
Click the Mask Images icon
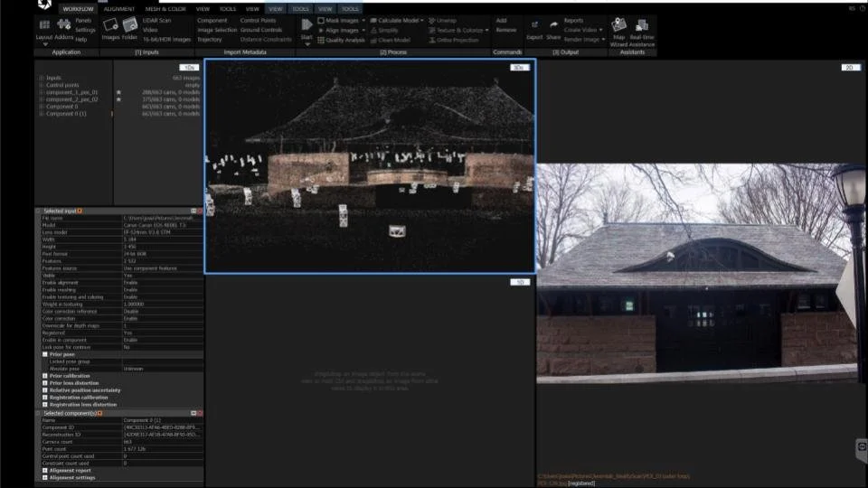tap(320, 21)
